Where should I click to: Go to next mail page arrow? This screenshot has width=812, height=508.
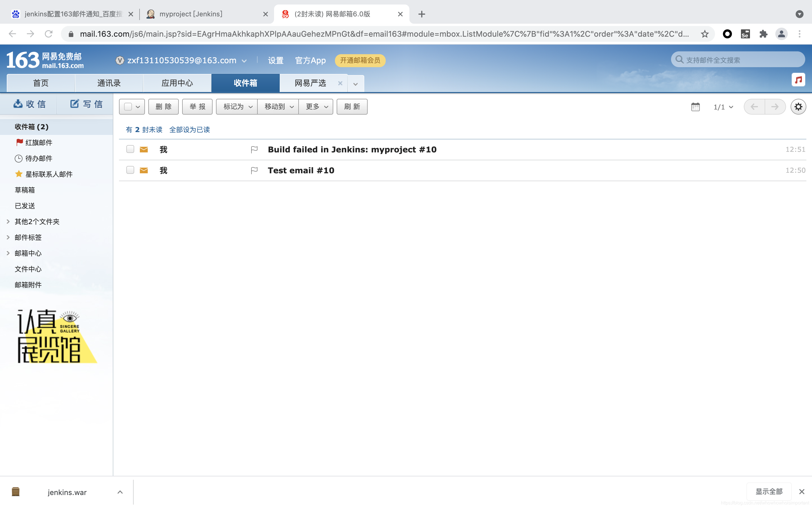tap(775, 107)
